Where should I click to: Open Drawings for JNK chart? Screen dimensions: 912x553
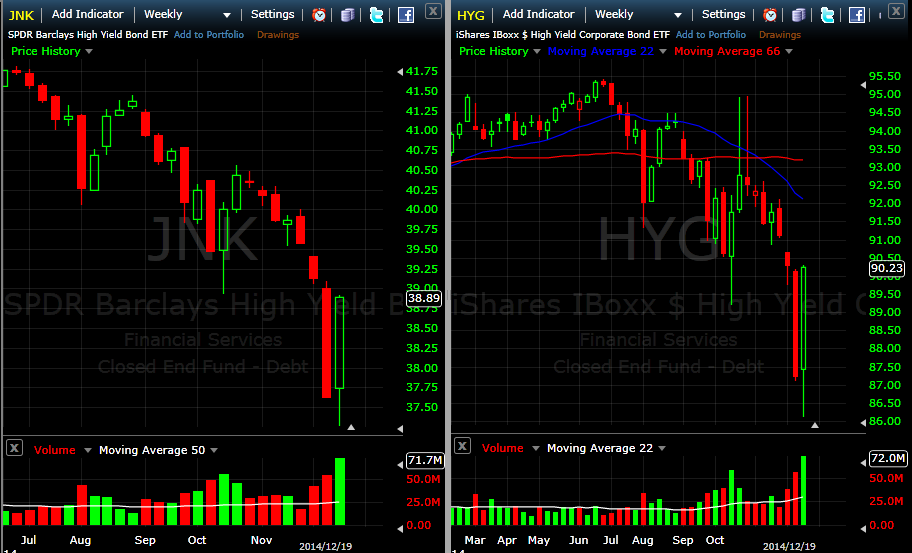(278, 35)
